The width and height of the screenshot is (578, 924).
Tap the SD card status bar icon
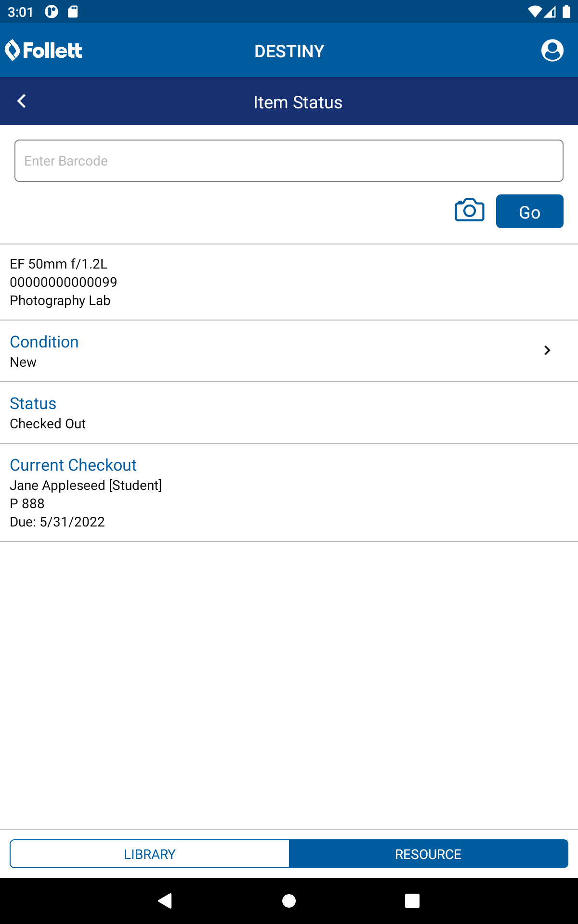click(73, 12)
